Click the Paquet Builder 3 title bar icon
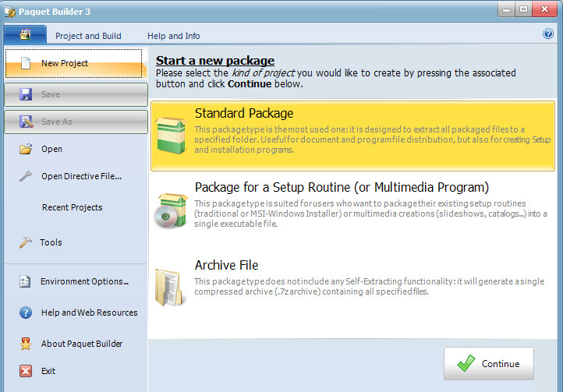 pyautogui.click(x=10, y=12)
